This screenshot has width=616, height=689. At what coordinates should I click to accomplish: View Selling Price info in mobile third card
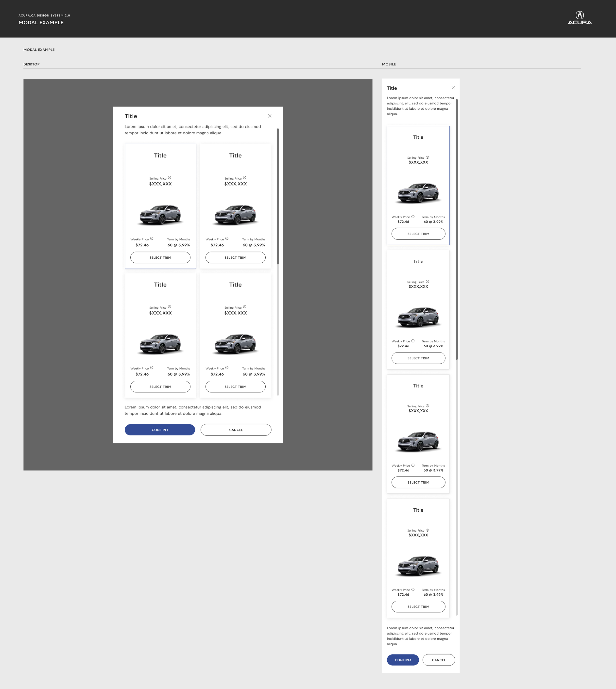428,406
